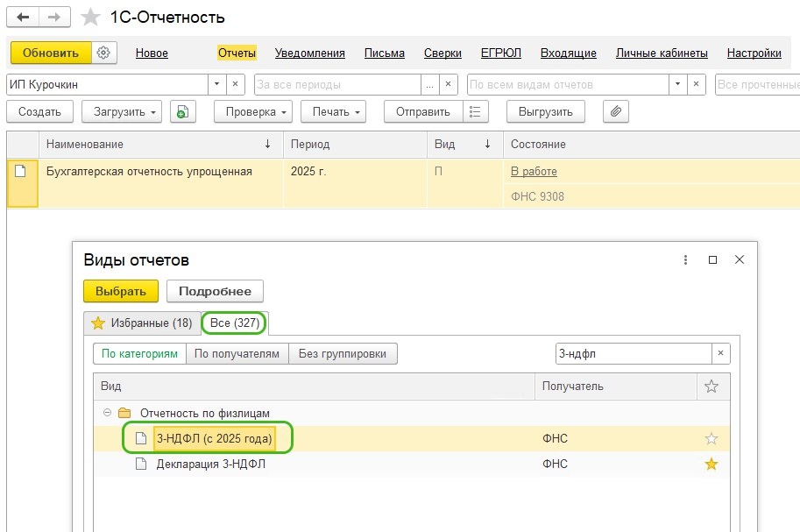Image resolution: width=800 pixels, height=532 pixels.
Task: Go back with the left arrow button
Action: click(23, 18)
